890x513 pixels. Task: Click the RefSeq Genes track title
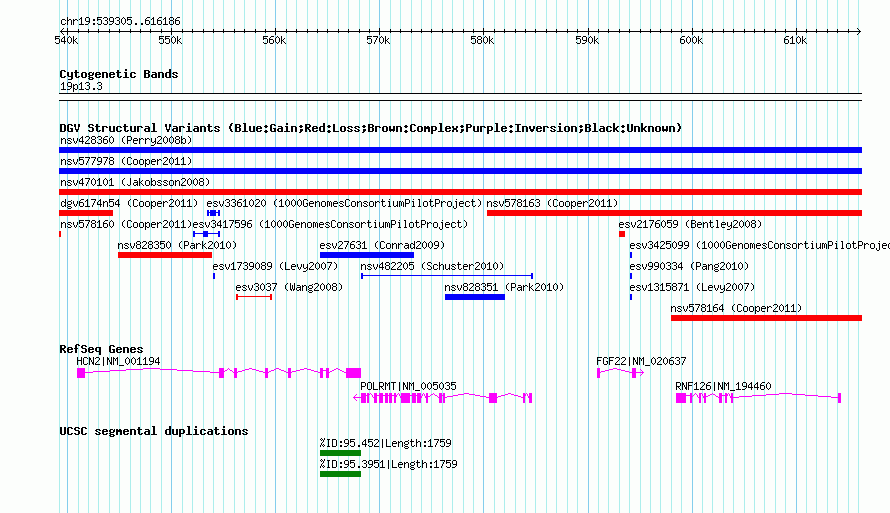coord(101,349)
